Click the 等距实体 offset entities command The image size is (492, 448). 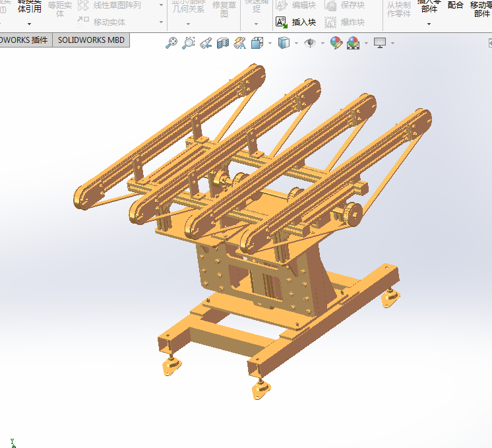click(x=59, y=9)
